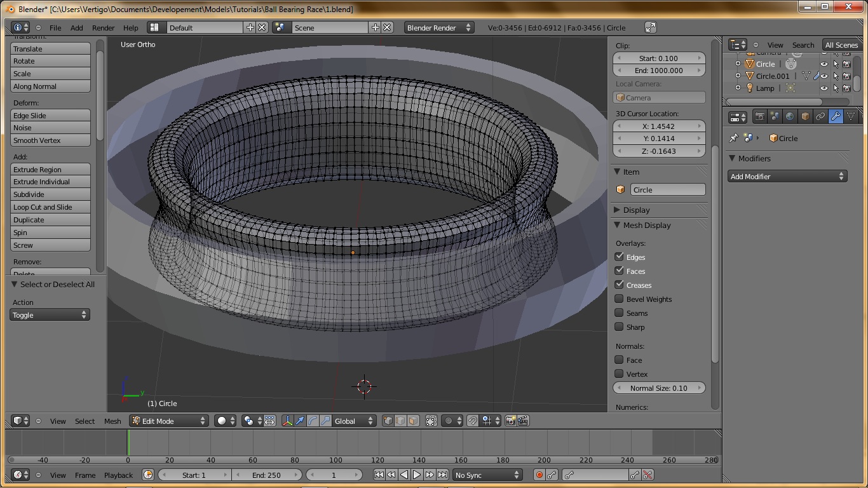Add a new screen layout with plus icon
Screen dimensions: 868x488
click(250, 27)
